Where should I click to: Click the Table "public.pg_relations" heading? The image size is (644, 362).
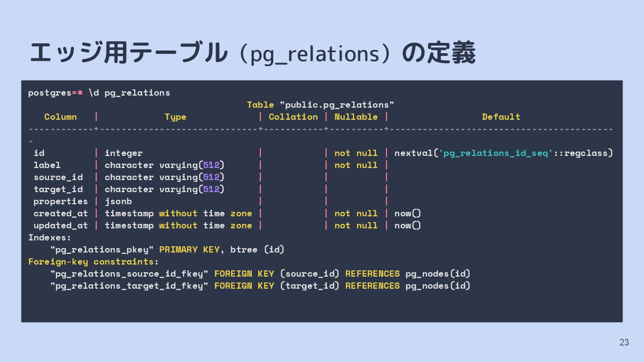click(321, 105)
